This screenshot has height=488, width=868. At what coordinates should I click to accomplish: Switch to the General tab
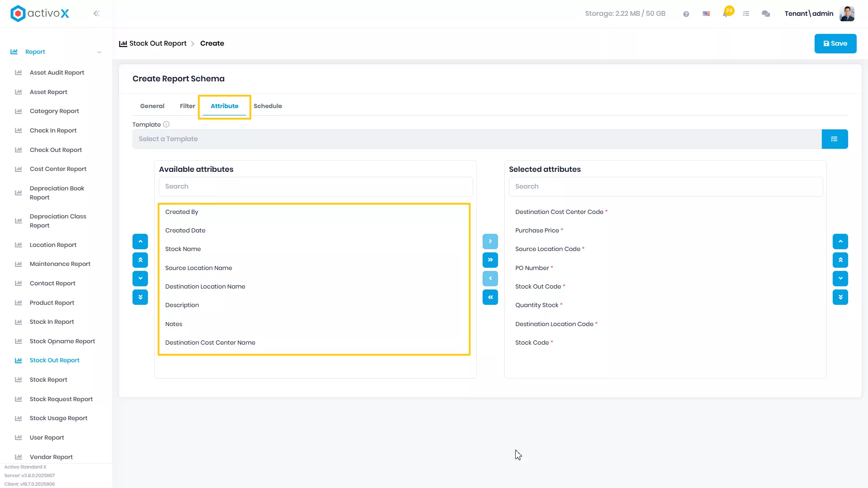tap(152, 106)
